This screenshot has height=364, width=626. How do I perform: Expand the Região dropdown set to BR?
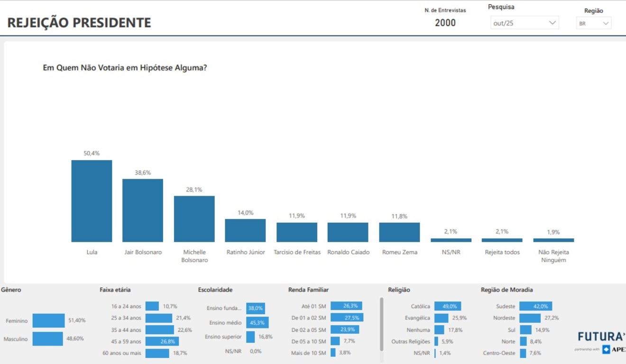point(594,23)
